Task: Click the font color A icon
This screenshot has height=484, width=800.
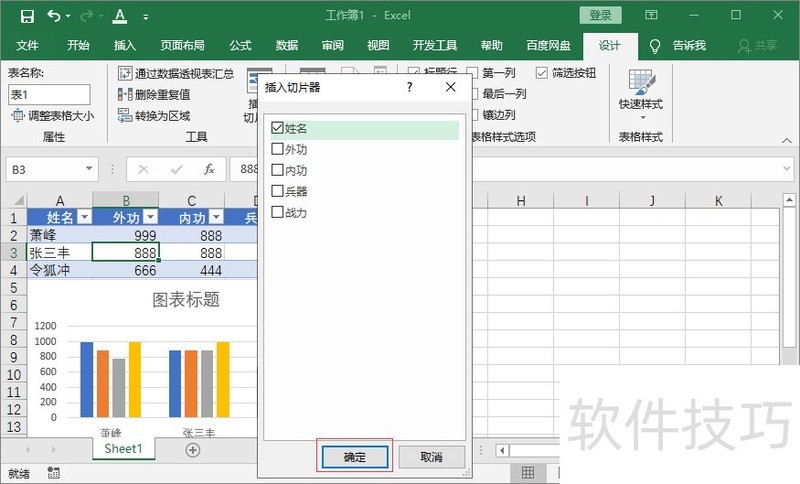Action: (x=120, y=16)
